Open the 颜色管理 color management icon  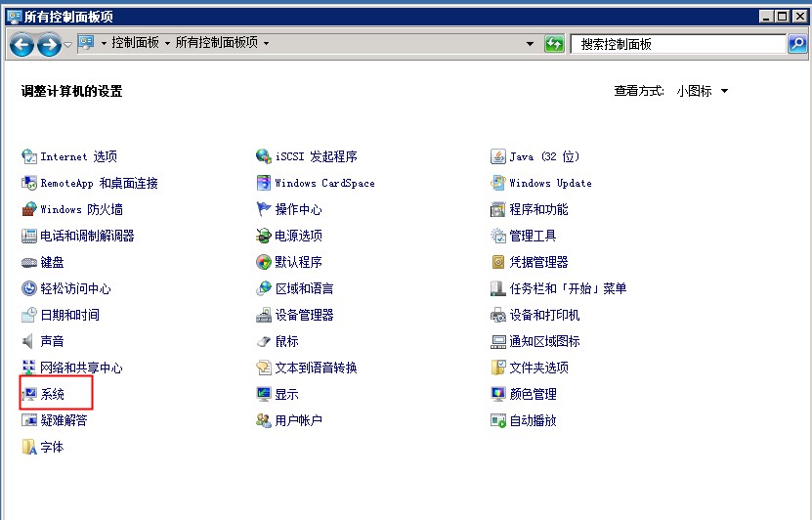pyautogui.click(x=533, y=394)
